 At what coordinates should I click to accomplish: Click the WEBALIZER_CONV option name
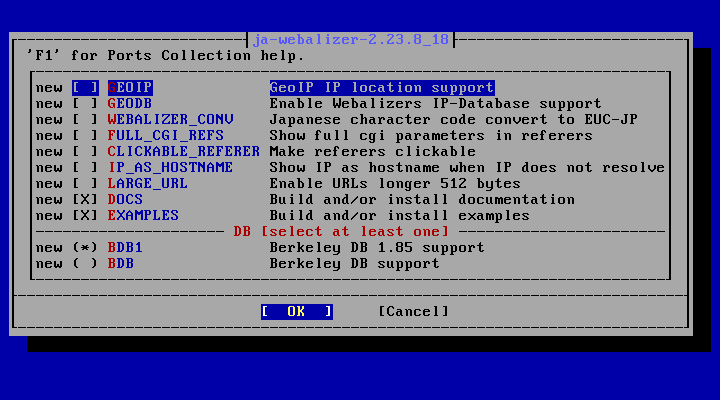pos(170,119)
